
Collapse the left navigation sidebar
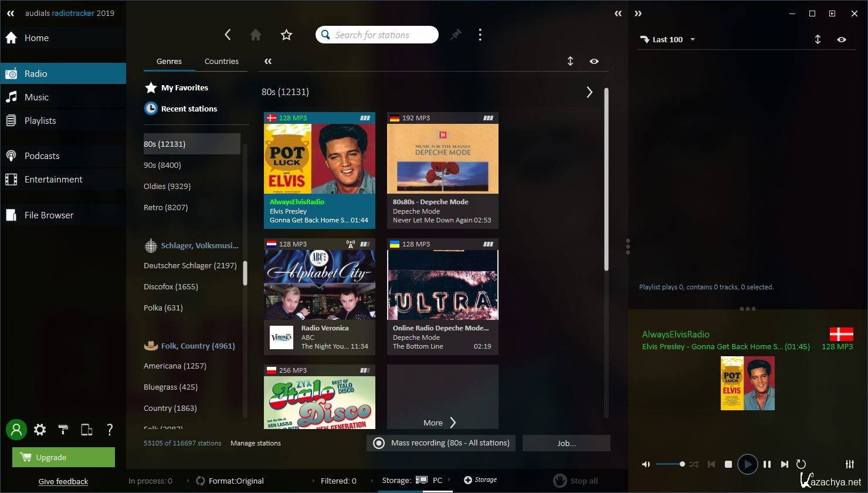coord(11,13)
